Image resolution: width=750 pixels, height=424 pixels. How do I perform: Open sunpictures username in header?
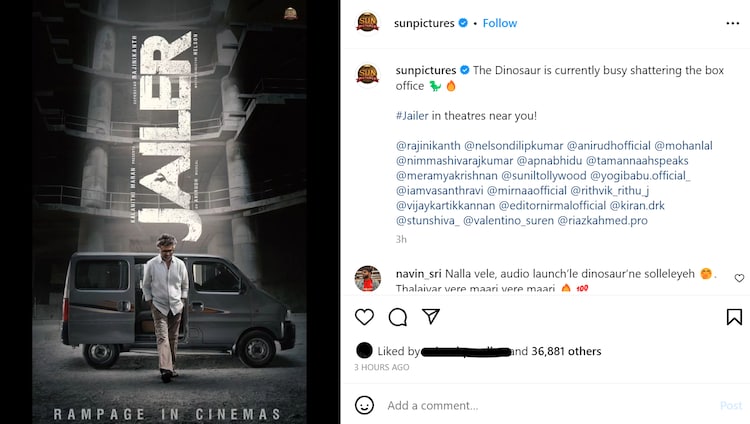(424, 23)
